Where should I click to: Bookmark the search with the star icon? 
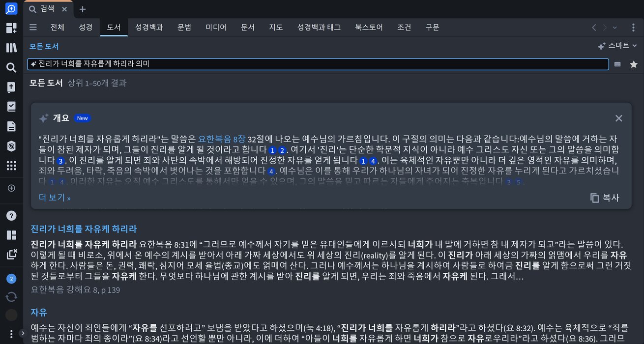click(634, 64)
